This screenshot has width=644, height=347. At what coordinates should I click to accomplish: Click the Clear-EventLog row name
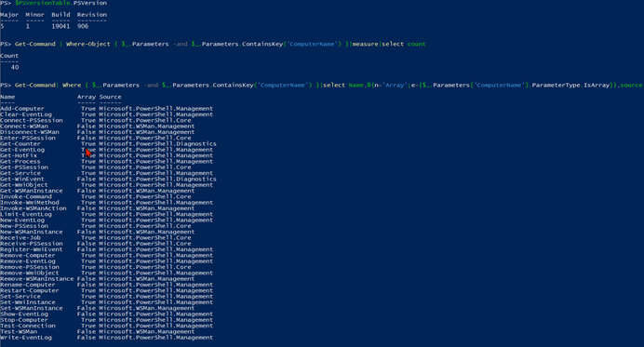[x=26, y=114]
